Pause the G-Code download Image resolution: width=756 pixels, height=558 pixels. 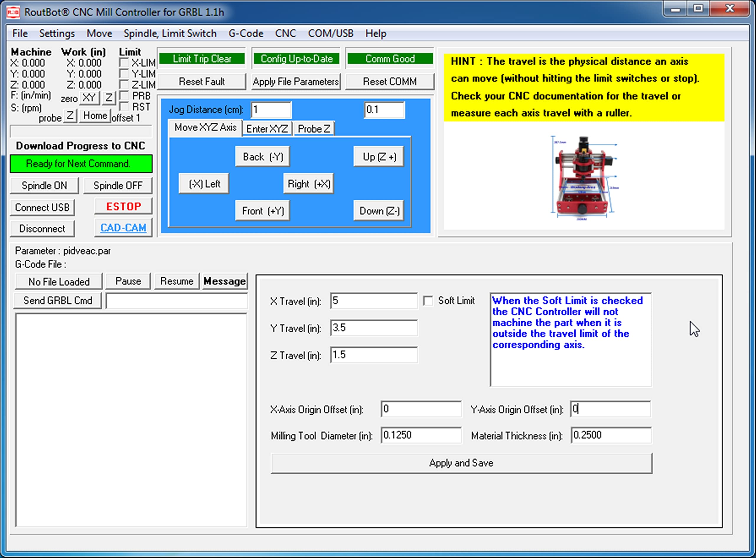click(128, 281)
